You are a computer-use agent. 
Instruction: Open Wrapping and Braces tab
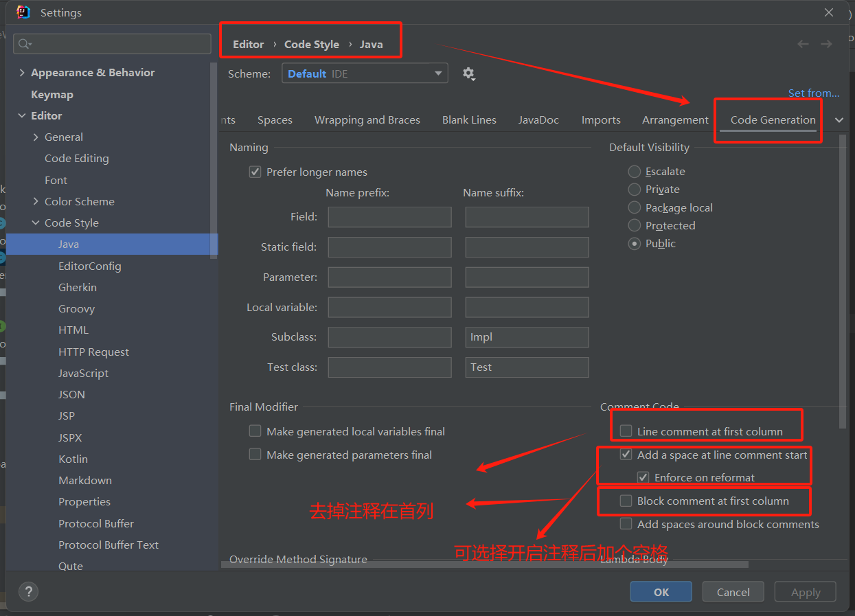point(367,120)
